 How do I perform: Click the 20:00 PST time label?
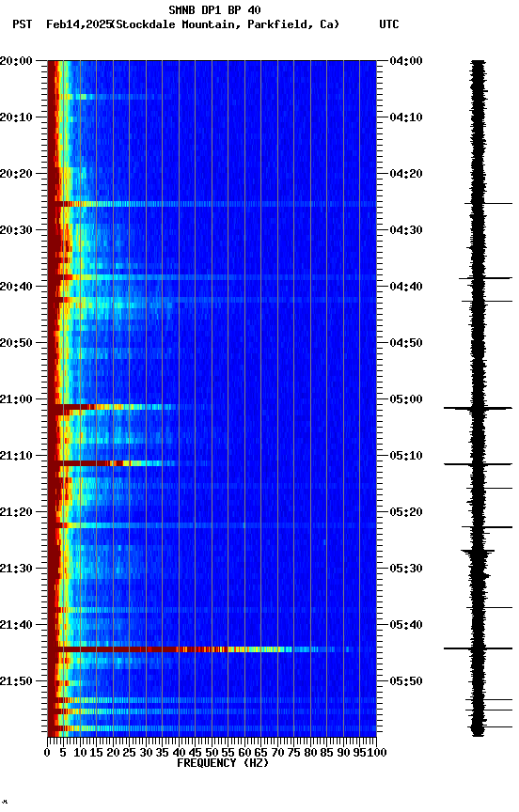(16, 61)
